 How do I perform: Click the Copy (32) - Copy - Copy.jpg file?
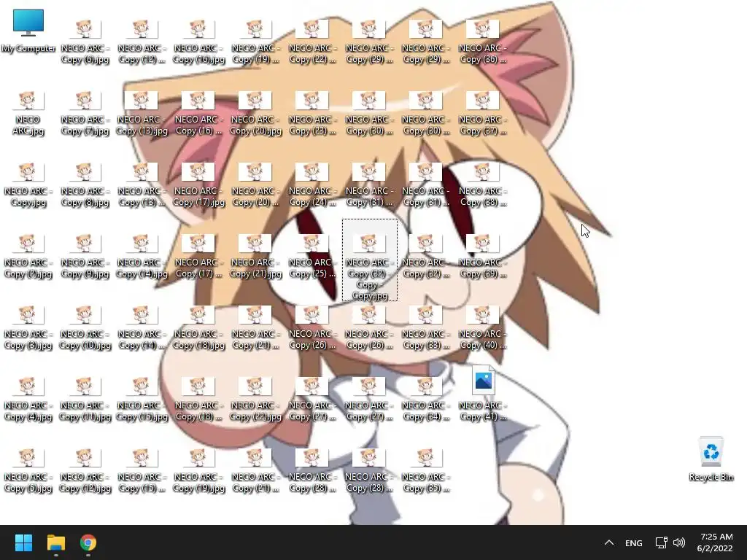(x=369, y=261)
